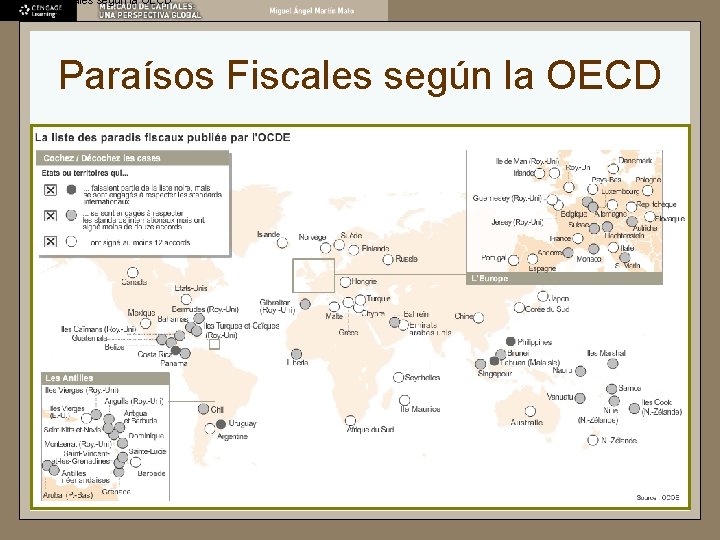The image size is (720, 540).
Task: Select the Ile Maurice marker
Action: point(405,400)
